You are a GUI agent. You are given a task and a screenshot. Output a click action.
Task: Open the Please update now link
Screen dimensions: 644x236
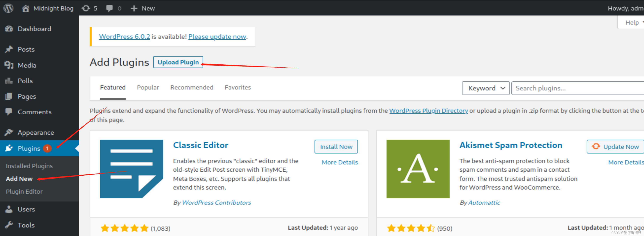coord(217,37)
